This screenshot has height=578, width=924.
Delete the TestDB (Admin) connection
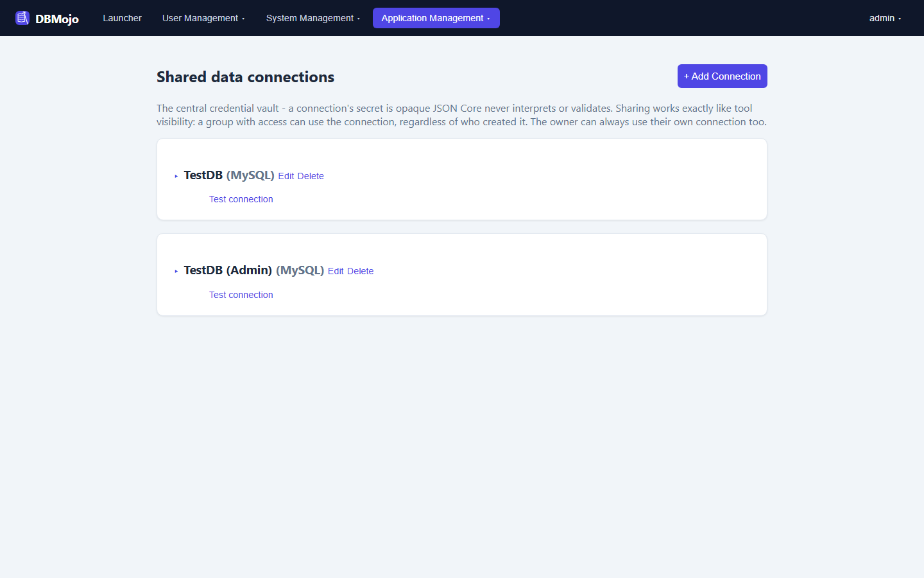coord(360,271)
